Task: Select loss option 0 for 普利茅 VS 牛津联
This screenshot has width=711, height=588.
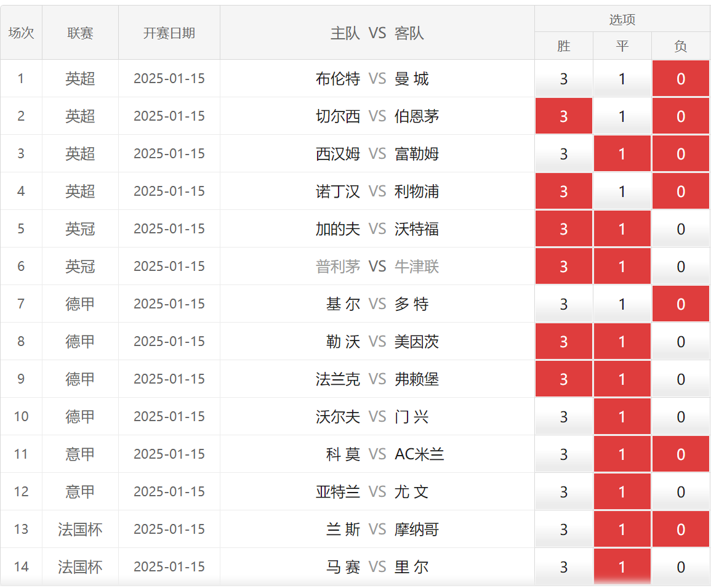Action: click(x=681, y=267)
